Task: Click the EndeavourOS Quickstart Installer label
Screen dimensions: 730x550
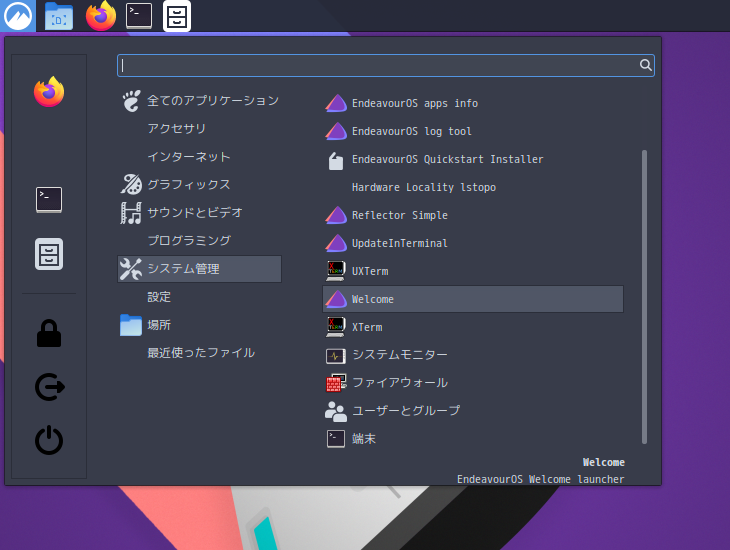Action: point(447,159)
